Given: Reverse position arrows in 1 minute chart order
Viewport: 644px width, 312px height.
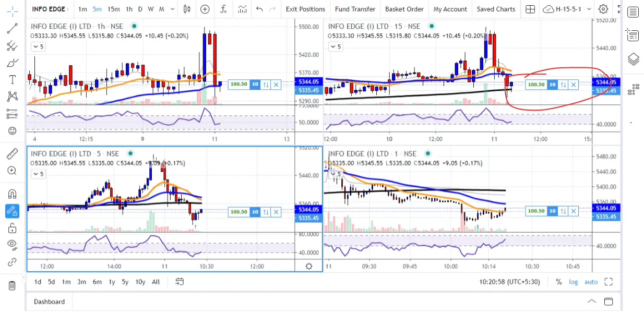Looking at the screenshot, I should click(x=563, y=211).
